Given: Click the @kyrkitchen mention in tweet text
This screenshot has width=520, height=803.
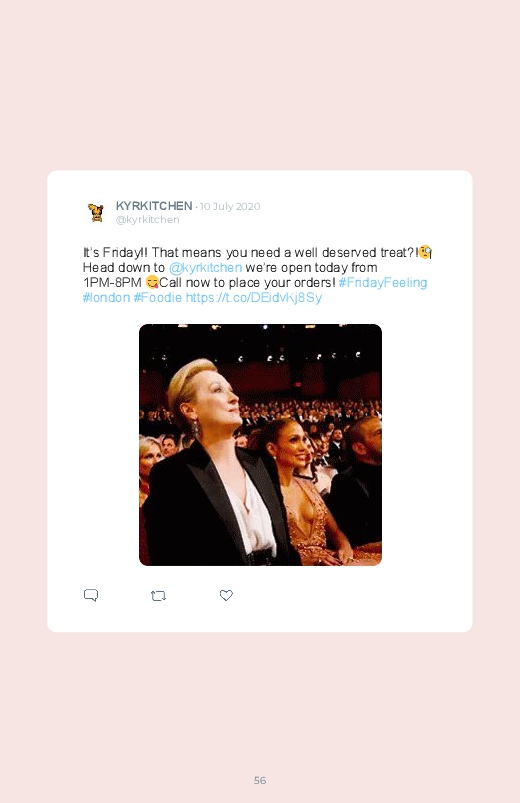Looking at the screenshot, I should pyautogui.click(x=205, y=267).
